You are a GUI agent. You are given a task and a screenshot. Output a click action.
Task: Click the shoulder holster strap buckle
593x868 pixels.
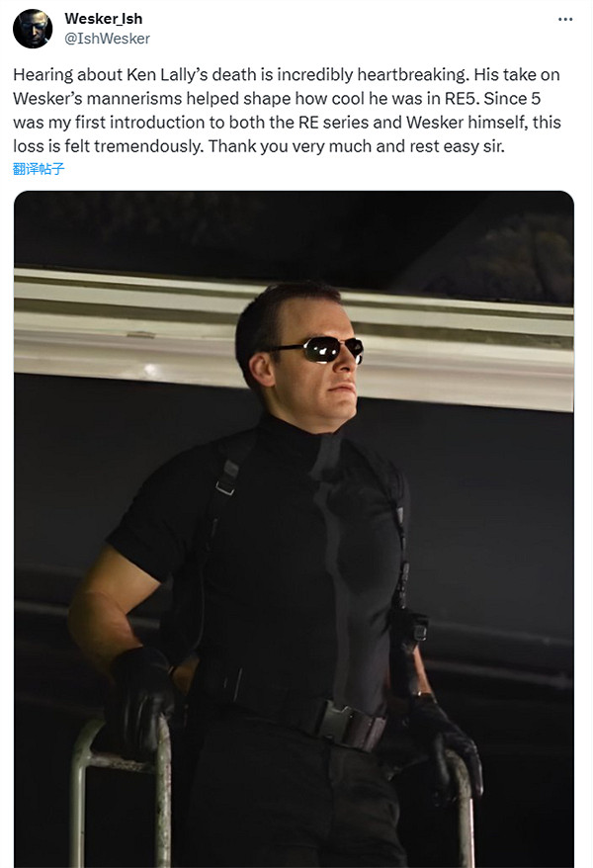[226, 478]
